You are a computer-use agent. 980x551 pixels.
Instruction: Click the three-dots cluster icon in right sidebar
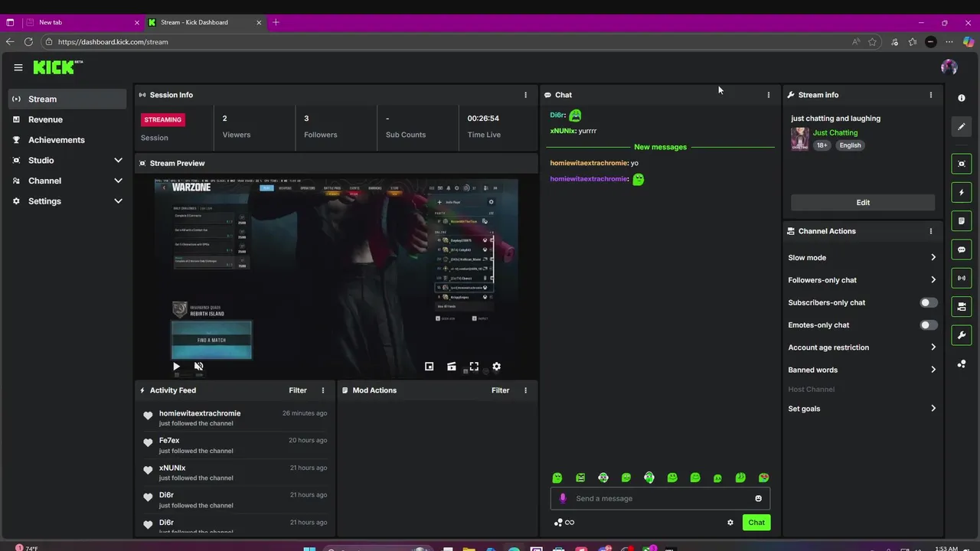pyautogui.click(x=962, y=364)
